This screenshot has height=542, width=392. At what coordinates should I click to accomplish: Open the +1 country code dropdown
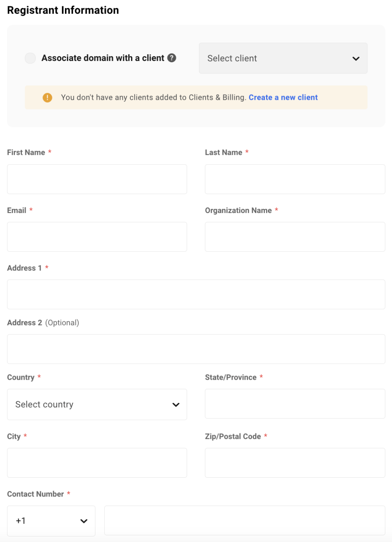pos(51,521)
